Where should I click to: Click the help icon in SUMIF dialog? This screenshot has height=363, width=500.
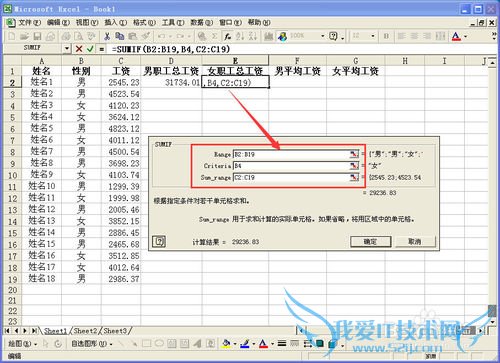pos(159,241)
